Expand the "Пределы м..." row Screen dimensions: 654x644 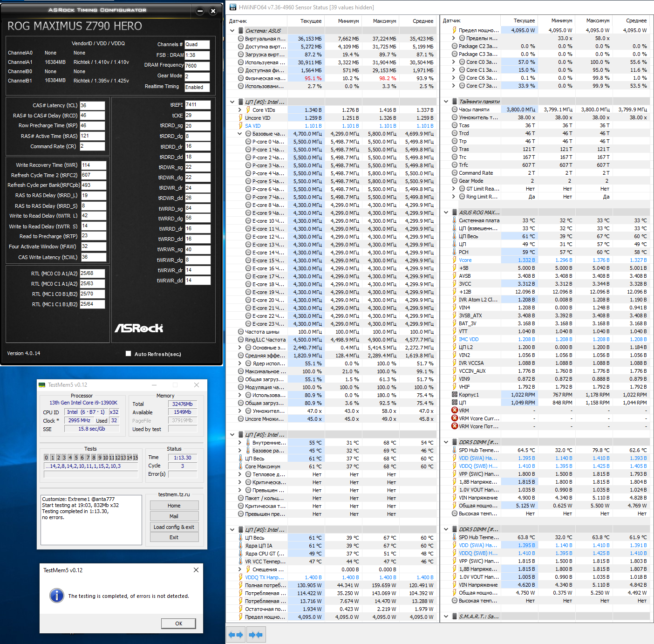click(x=454, y=38)
